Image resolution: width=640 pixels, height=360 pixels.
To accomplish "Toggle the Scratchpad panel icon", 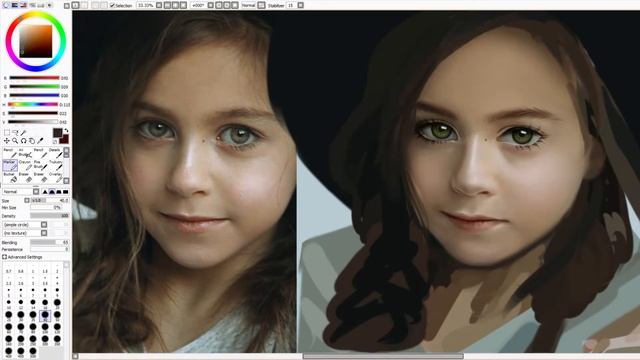I will click(49, 5).
